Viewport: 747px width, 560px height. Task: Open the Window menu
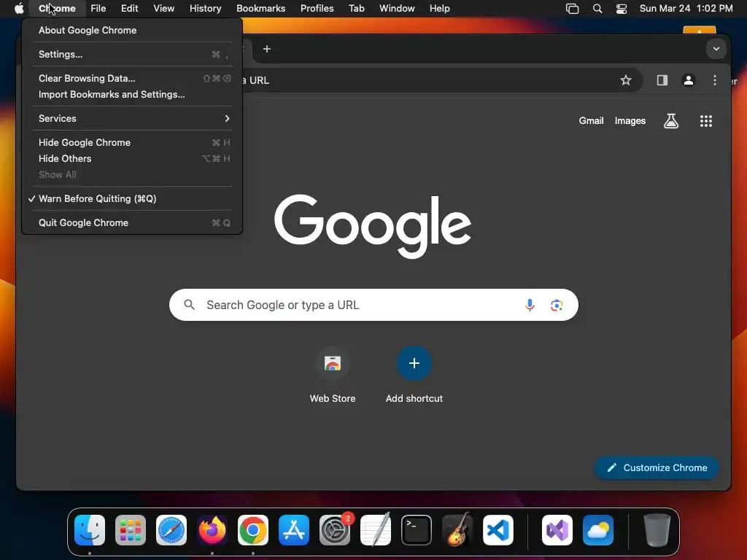[397, 8]
